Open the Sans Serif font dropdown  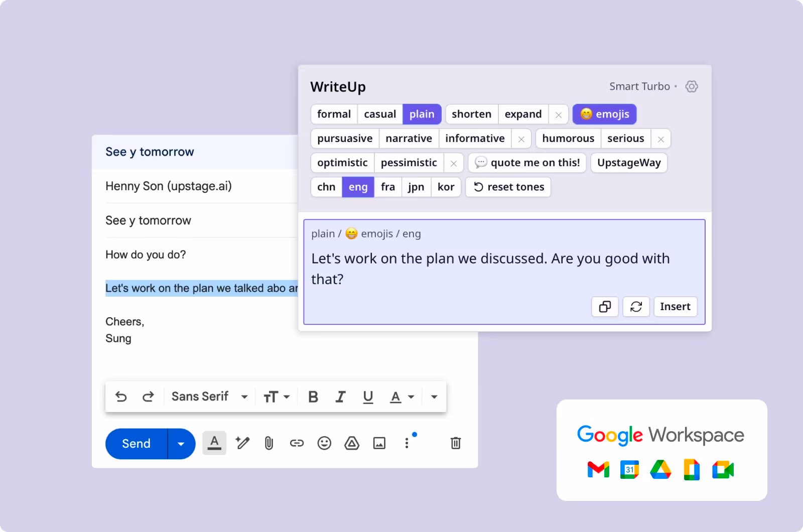(209, 396)
